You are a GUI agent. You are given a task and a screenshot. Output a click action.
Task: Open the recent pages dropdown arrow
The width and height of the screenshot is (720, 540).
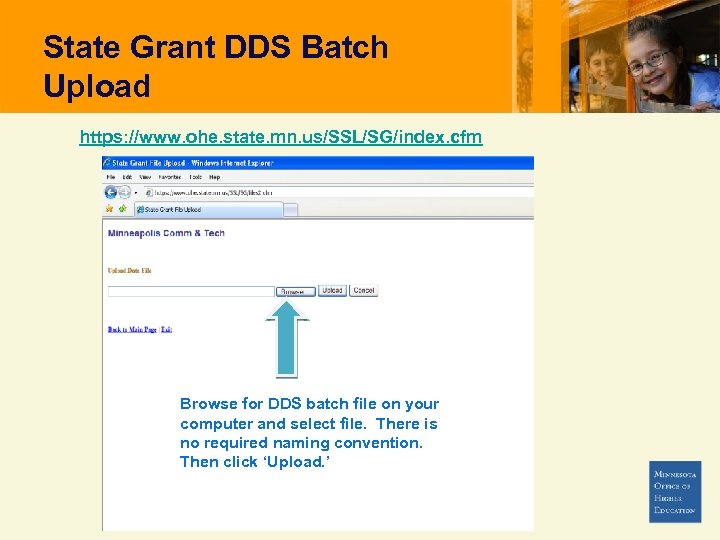[x=136, y=193]
